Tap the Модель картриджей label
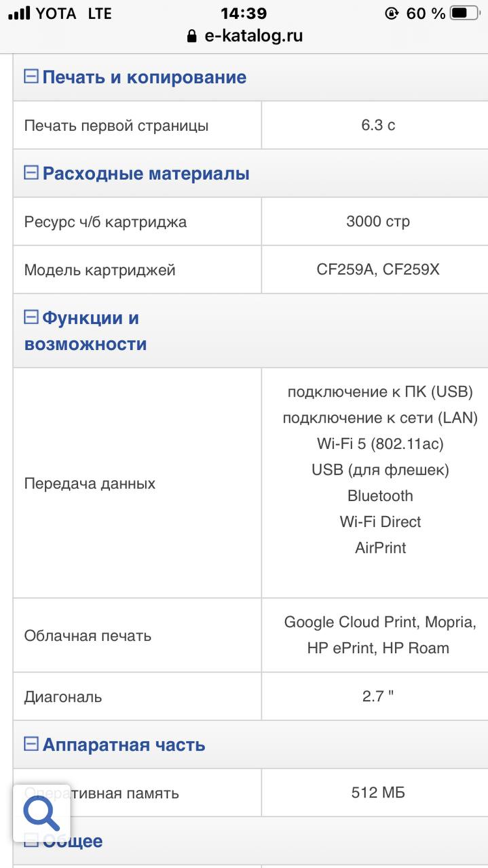The height and width of the screenshot is (868, 488). 100,270
